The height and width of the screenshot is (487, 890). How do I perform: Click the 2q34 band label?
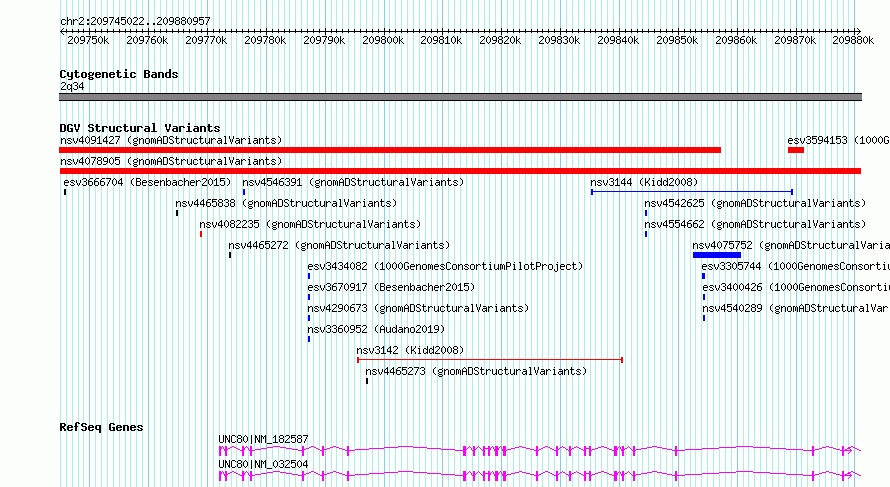pyautogui.click(x=72, y=86)
